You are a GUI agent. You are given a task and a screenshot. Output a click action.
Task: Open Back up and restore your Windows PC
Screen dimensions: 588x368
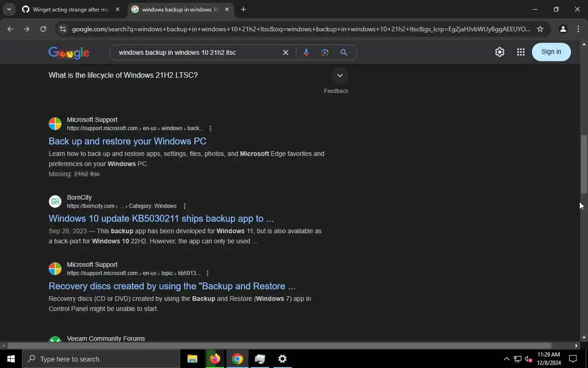(127, 141)
